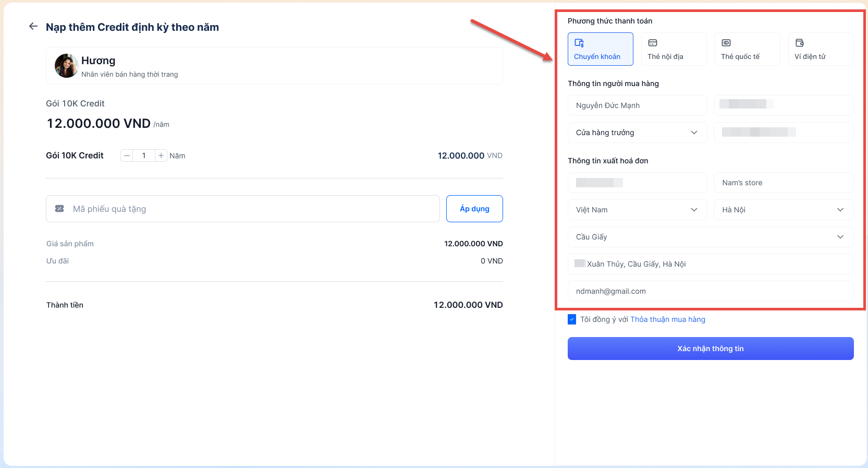The image size is (868, 468).
Task: Choose Thẻ nội địa payment option
Action: pyautogui.click(x=674, y=49)
